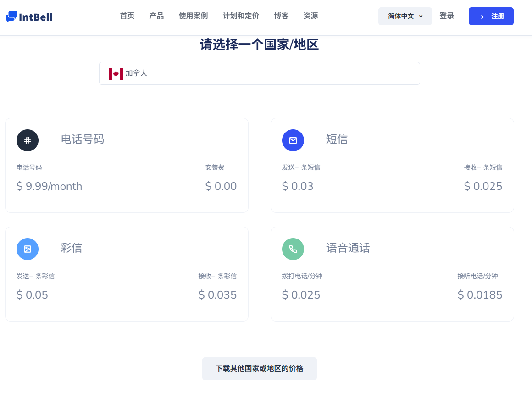This screenshot has width=532, height=394.
Task: Open the 简体中文 language dropdown
Action: [x=405, y=16]
